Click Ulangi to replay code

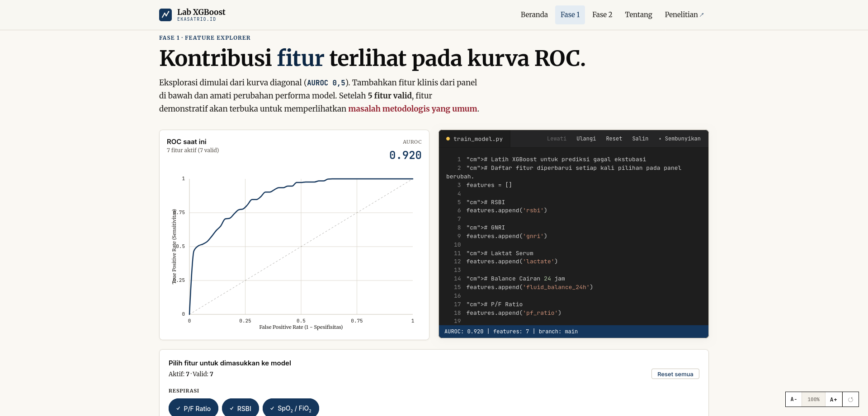(x=586, y=139)
